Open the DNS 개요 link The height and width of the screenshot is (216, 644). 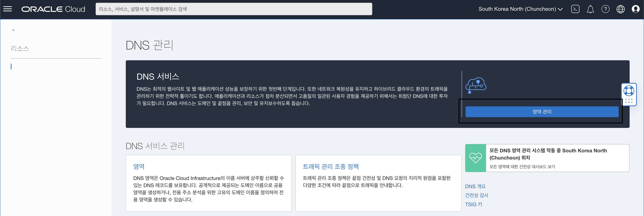(x=475, y=186)
